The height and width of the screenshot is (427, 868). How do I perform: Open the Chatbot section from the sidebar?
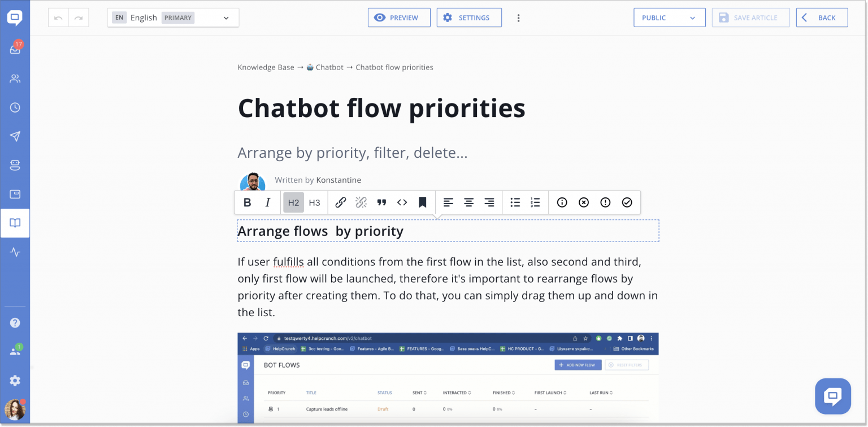click(15, 165)
